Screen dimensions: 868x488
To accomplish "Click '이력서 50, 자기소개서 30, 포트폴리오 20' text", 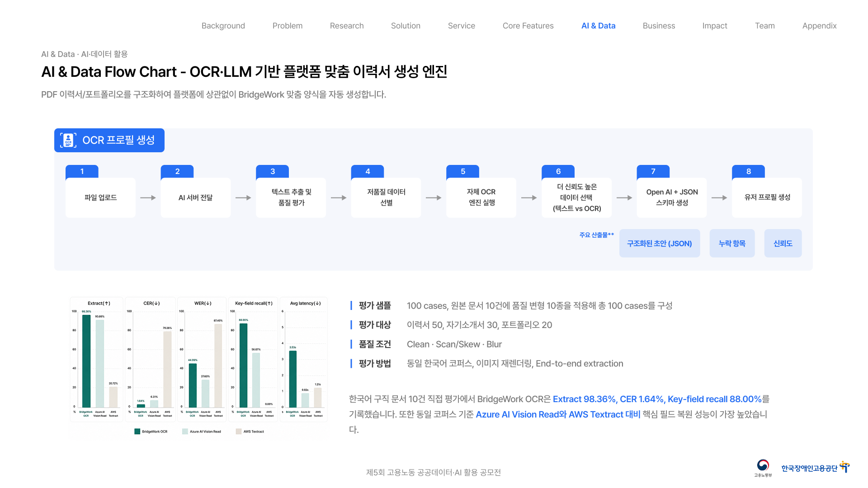I will tap(479, 325).
